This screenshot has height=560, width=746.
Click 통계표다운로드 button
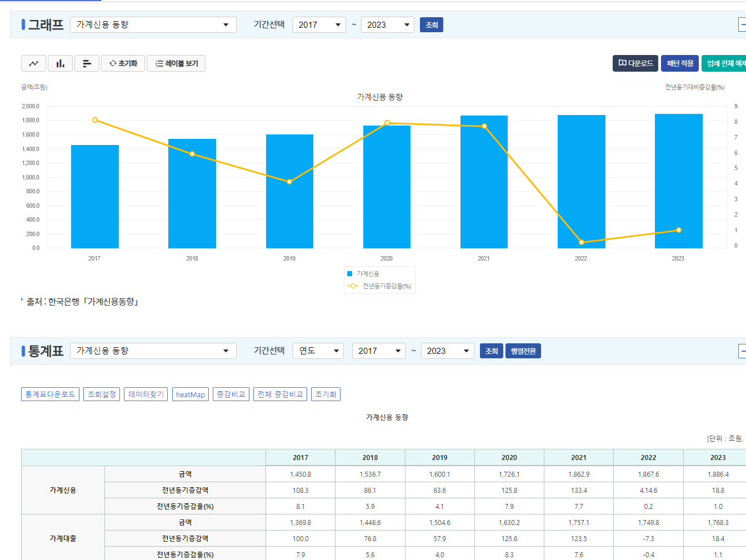(50, 394)
